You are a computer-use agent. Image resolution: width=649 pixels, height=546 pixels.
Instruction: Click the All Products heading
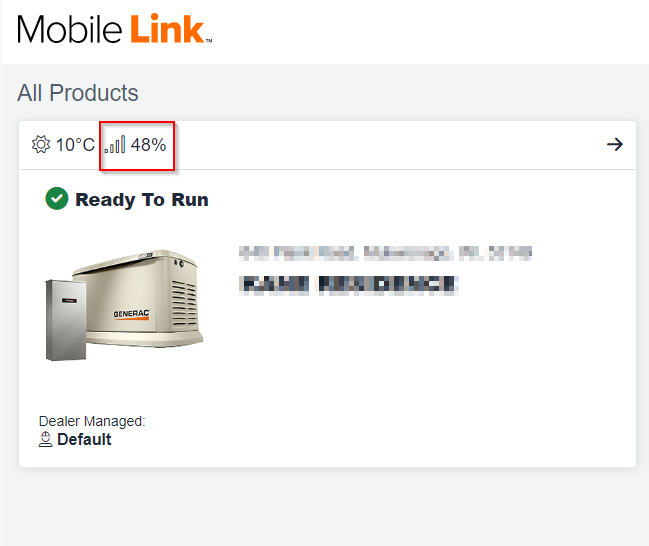point(78,93)
